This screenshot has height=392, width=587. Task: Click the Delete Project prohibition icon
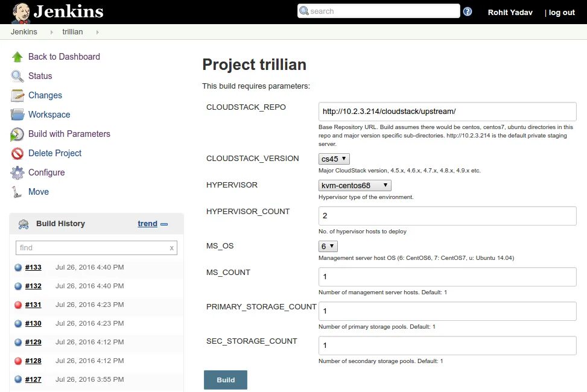click(x=17, y=154)
